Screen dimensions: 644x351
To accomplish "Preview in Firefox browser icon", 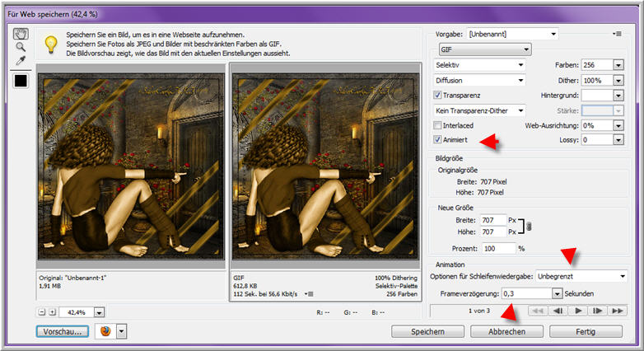I will (x=105, y=331).
